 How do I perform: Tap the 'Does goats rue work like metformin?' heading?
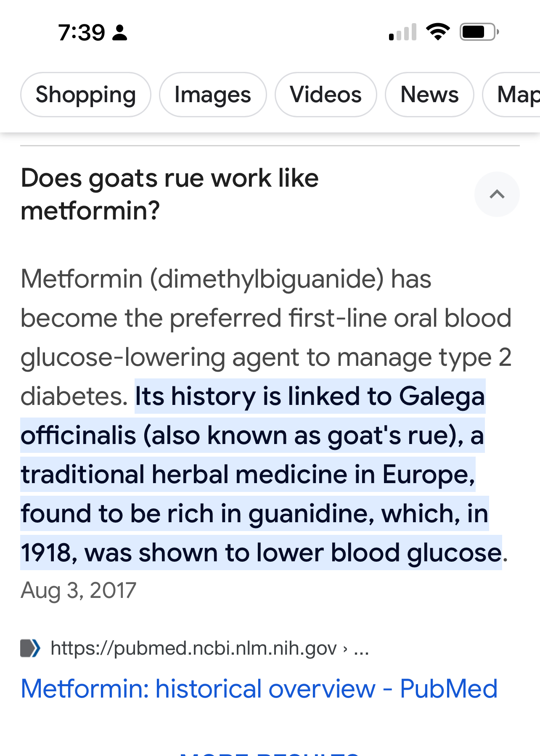[x=169, y=194]
